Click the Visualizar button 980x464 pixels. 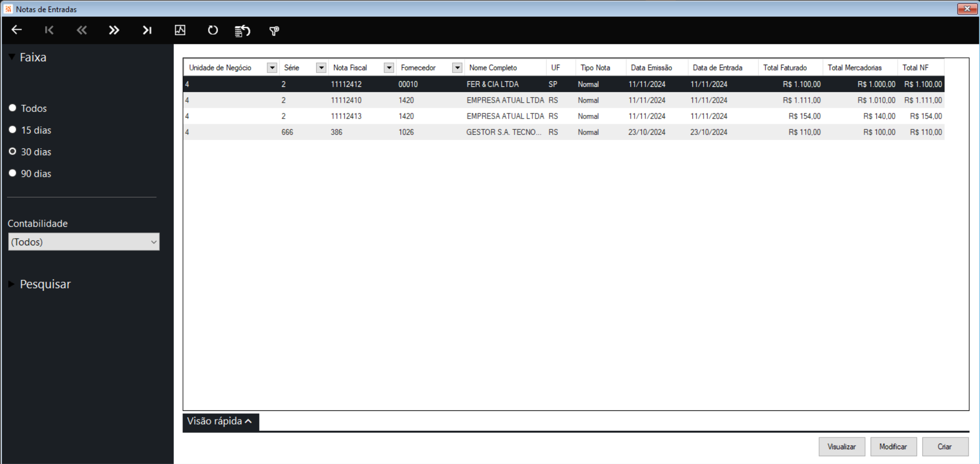click(842, 447)
